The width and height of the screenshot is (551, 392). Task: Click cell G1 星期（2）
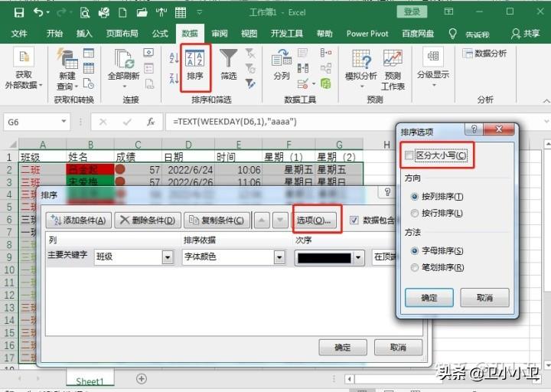point(339,157)
